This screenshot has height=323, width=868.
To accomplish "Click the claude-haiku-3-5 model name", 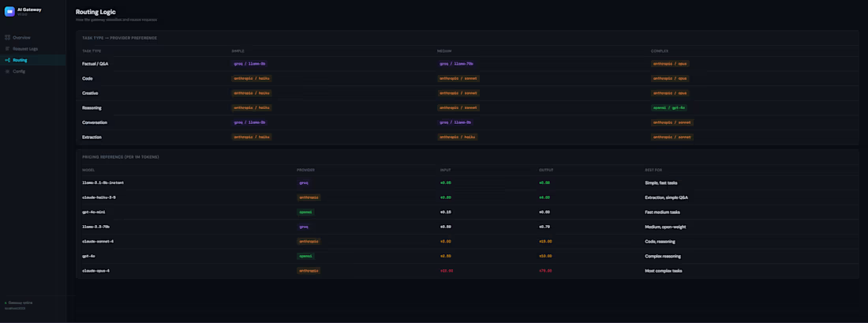I will click(99, 197).
